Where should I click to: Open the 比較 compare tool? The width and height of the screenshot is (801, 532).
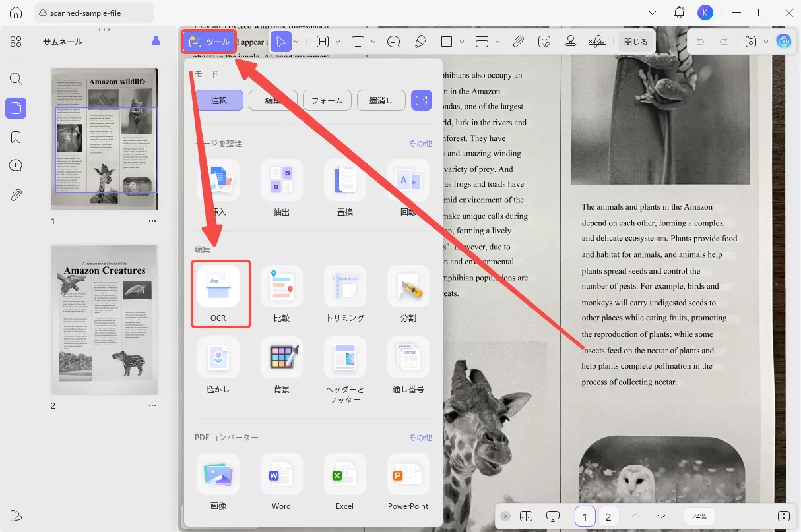[x=282, y=294]
